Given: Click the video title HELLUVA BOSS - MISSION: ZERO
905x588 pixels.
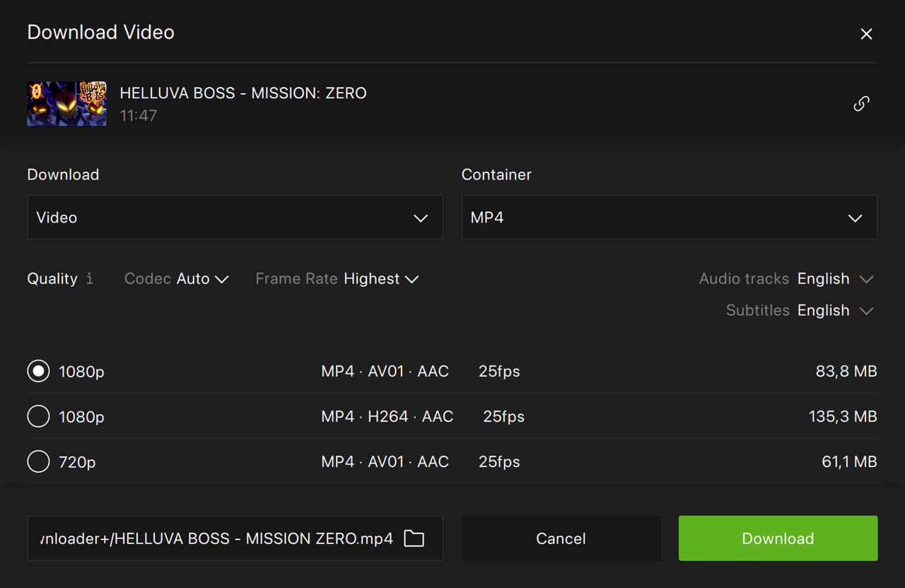Looking at the screenshot, I should (x=243, y=93).
